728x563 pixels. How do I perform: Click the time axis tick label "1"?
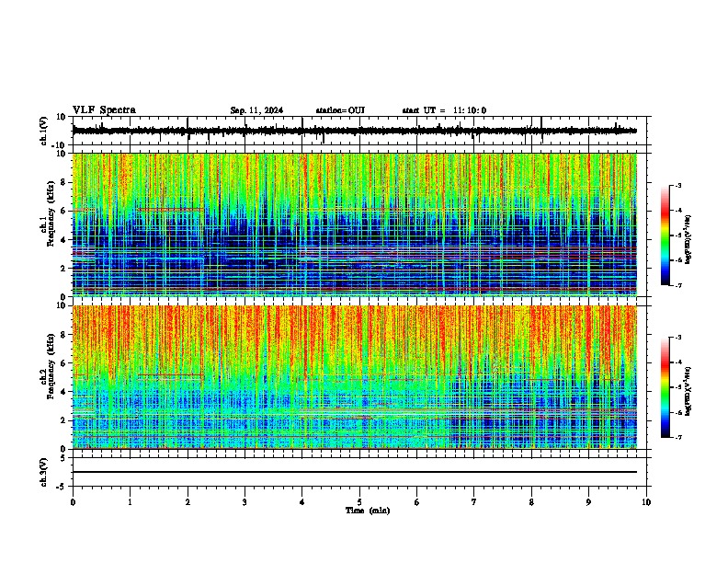click(x=130, y=502)
